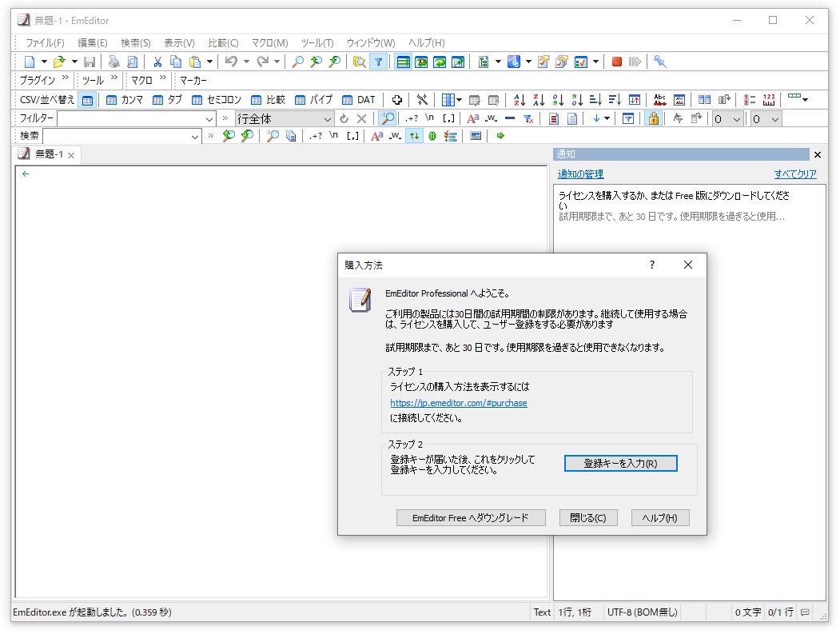Switch CSV mode to カンマ

tap(125, 100)
